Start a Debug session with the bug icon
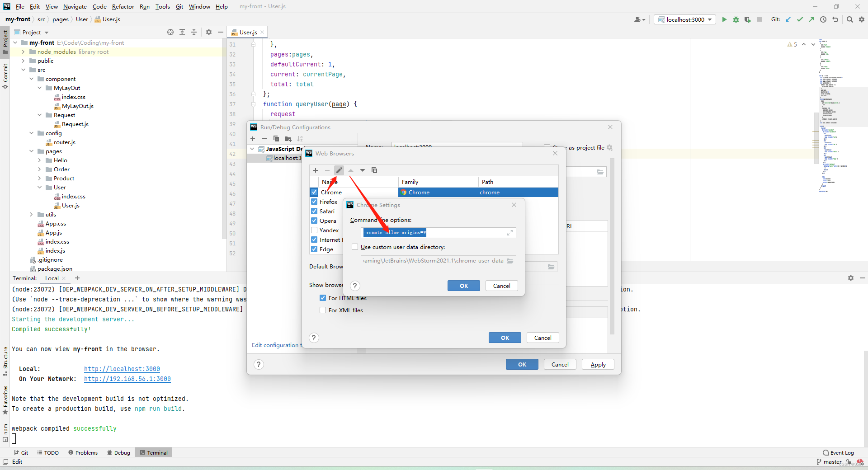 pos(736,19)
